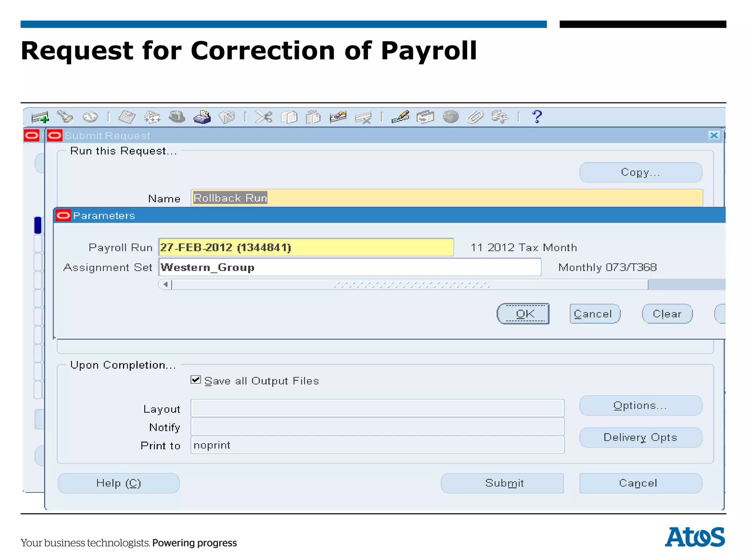
Task: Close the Submit Request window
Action: 714,136
